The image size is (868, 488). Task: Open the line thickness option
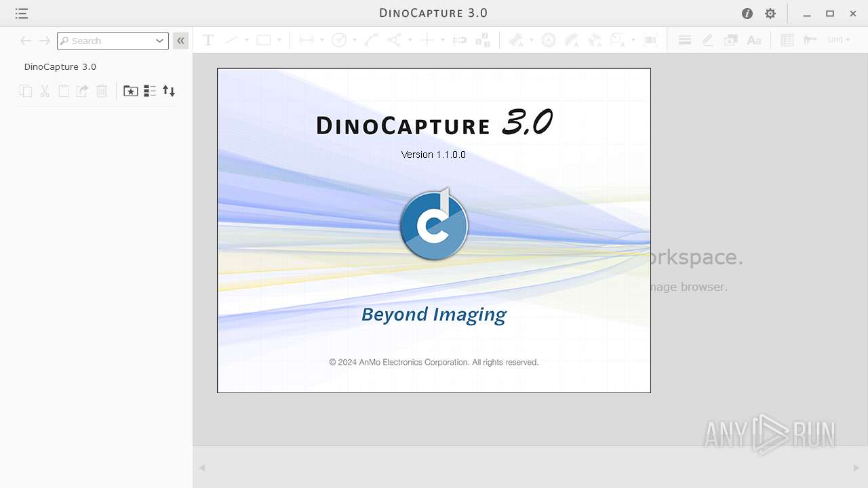click(x=685, y=40)
